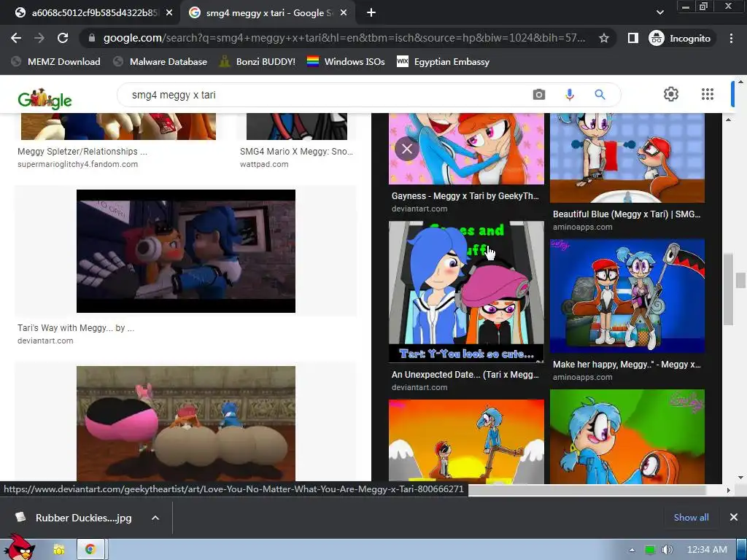Open An Unexpected Date related image
Image resolution: width=747 pixels, height=560 pixels.
click(x=466, y=292)
